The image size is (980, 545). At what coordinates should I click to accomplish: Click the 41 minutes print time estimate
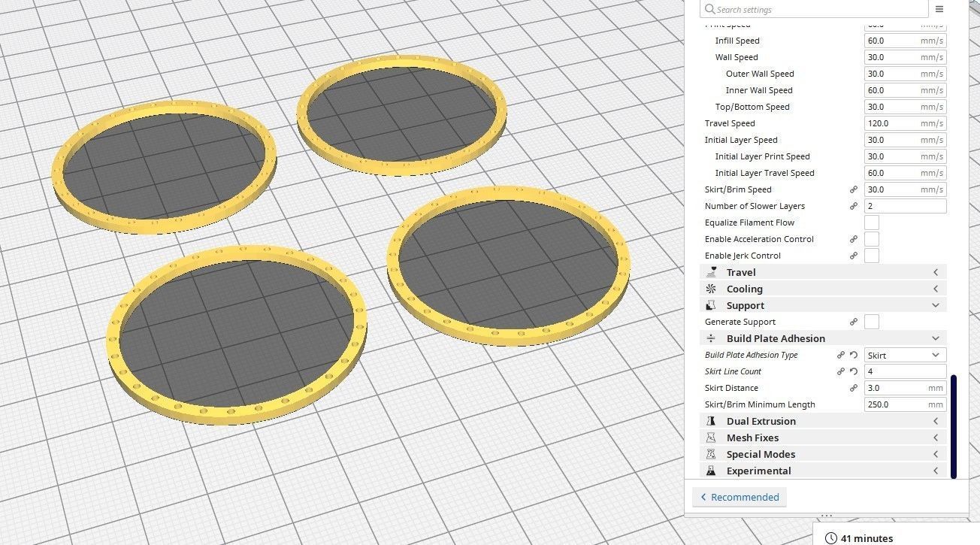click(x=867, y=538)
